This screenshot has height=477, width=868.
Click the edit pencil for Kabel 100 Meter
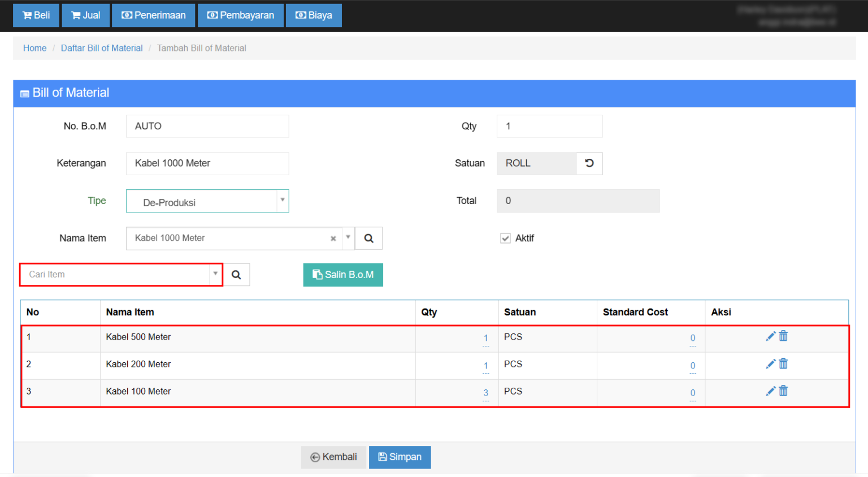pyautogui.click(x=770, y=391)
